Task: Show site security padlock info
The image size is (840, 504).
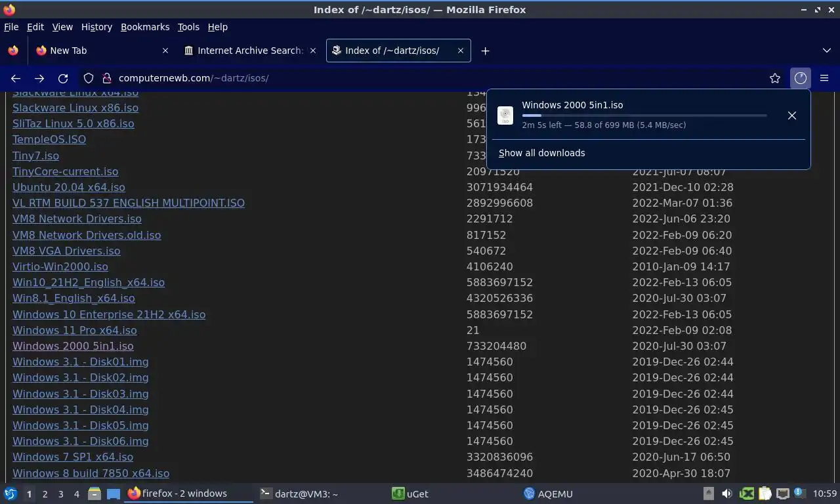Action: tap(107, 78)
